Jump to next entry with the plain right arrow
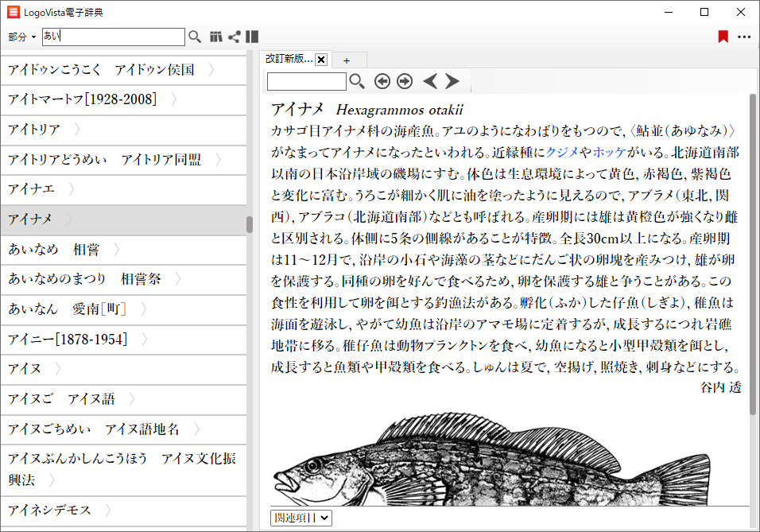This screenshot has height=532, width=760. point(452,81)
